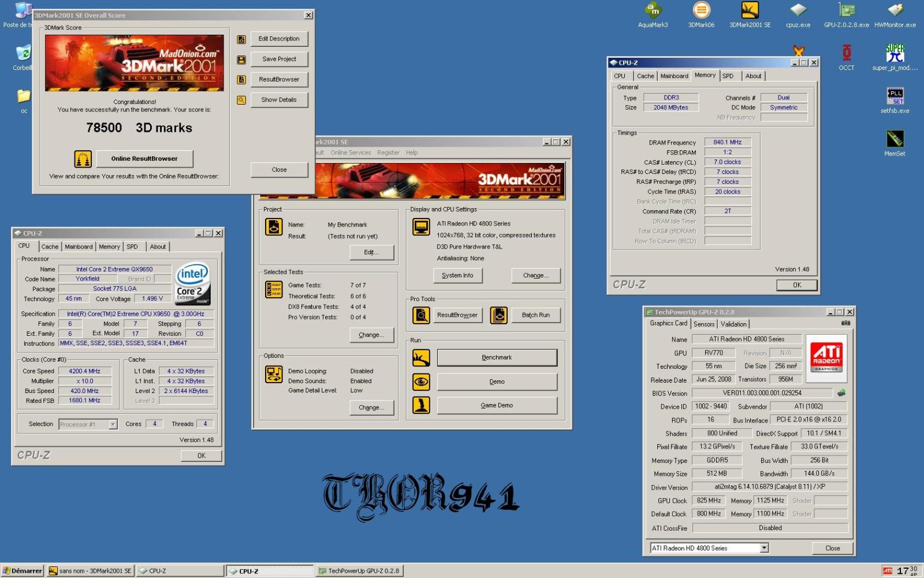Switch to Mainboard tab in left CPU-Z
Image resolution: width=924 pixels, height=578 pixels.
(79, 247)
